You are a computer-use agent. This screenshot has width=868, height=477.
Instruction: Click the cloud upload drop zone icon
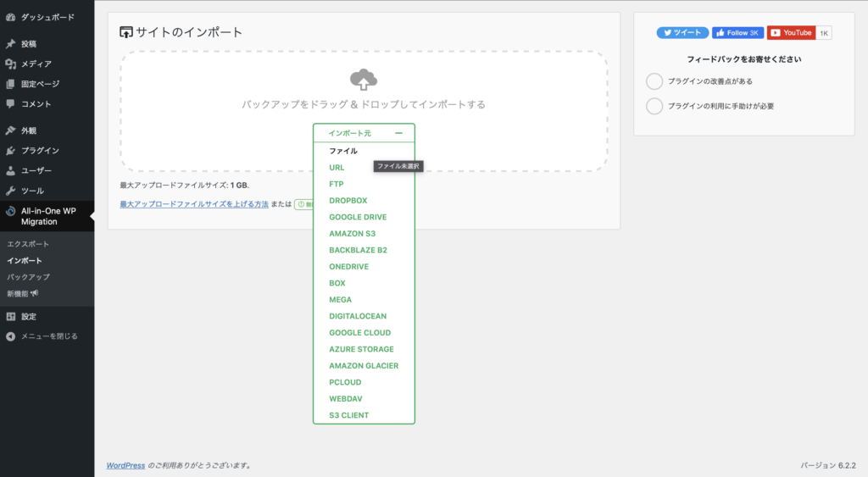pos(364,80)
